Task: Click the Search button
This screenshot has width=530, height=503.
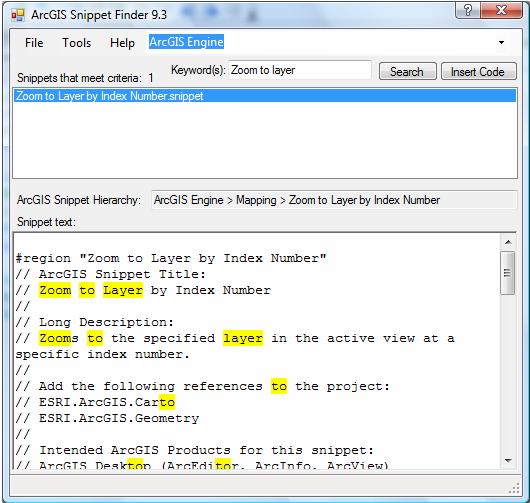Action: 407,71
